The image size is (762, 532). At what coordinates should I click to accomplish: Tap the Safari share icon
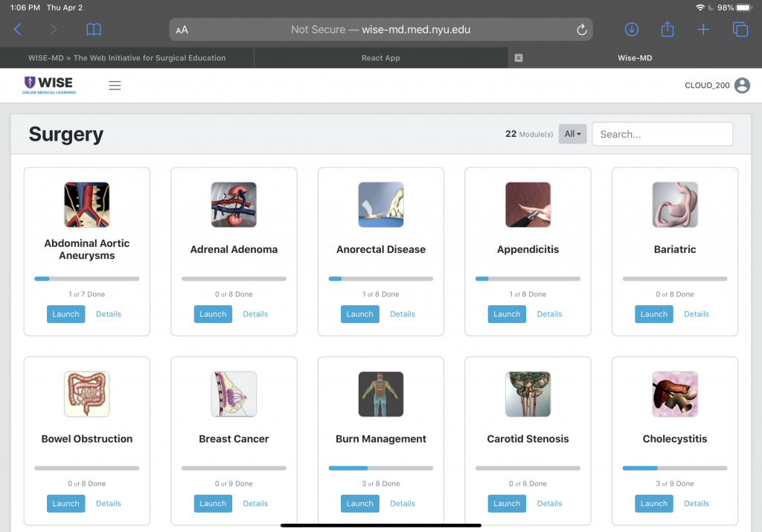click(667, 30)
